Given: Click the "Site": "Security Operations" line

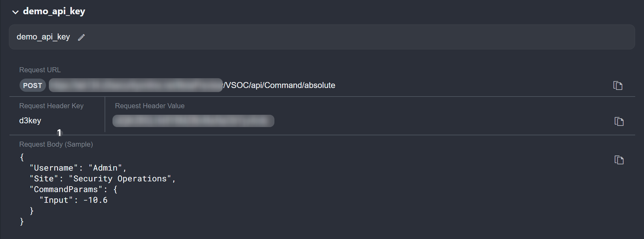Looking at the screenshot, I should (102, 178).
